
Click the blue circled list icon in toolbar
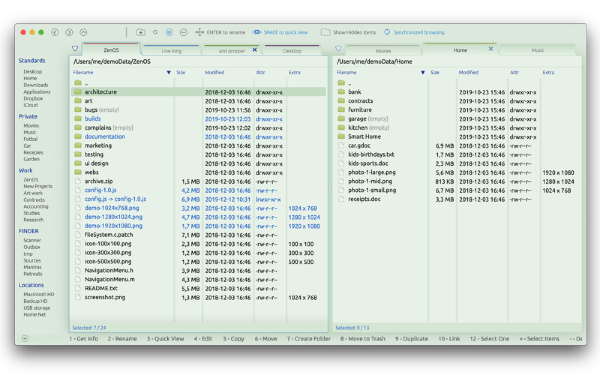pos(169,33)
